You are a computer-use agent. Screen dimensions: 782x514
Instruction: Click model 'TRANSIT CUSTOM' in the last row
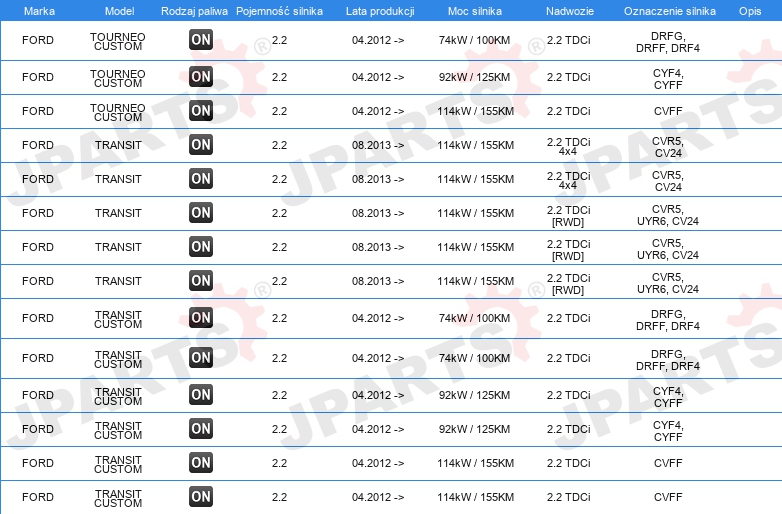[118, 498]
